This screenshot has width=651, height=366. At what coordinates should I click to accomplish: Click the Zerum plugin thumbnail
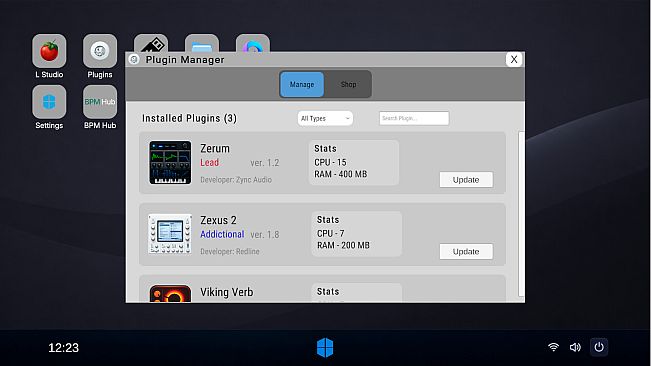click(170, 163)
